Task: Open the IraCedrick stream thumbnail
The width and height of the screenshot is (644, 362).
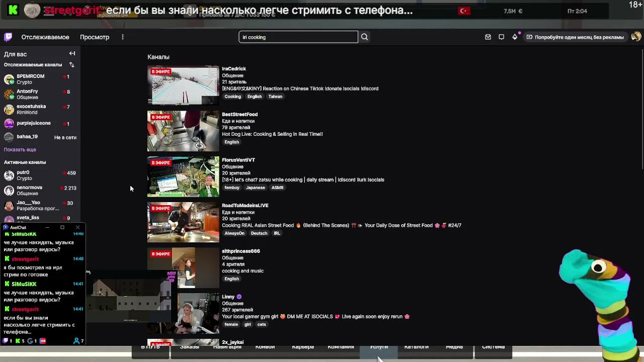Action: pos(183,85)
